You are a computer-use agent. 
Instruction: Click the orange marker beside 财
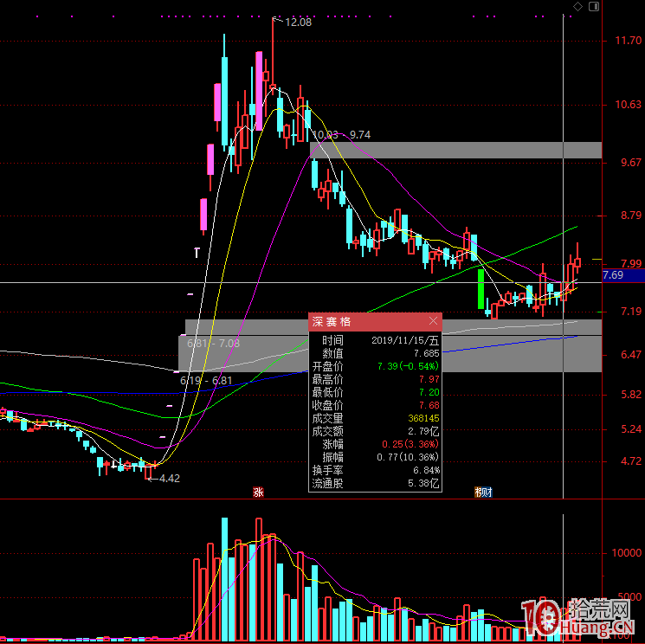pos(478,493)
